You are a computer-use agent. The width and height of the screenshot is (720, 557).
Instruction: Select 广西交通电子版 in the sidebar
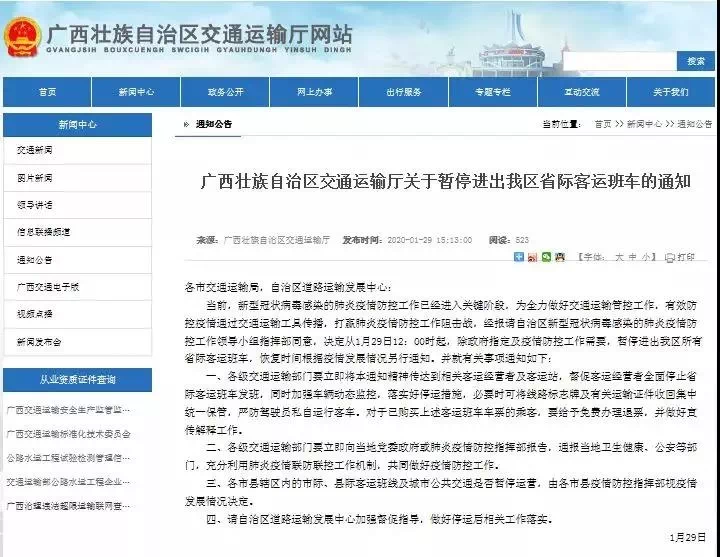click(78, 287)
